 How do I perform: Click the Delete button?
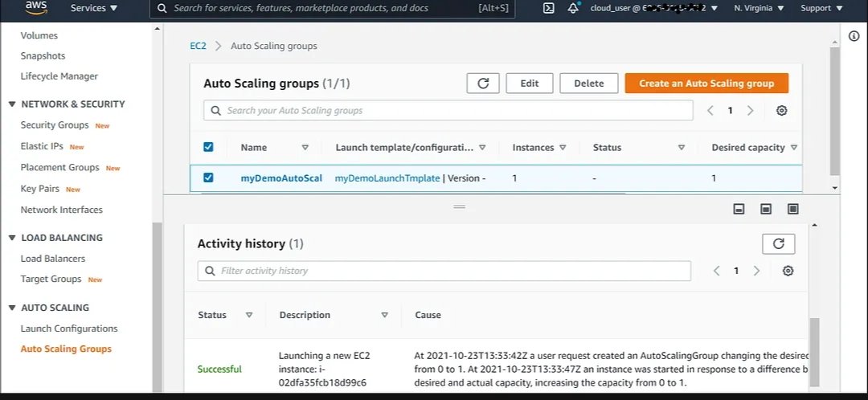pos(589,83)
